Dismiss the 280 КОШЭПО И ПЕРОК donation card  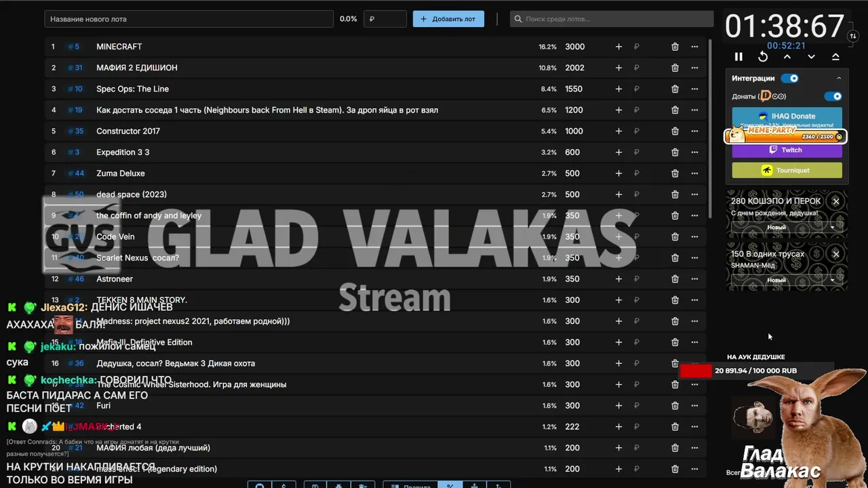tap(836, 201)
